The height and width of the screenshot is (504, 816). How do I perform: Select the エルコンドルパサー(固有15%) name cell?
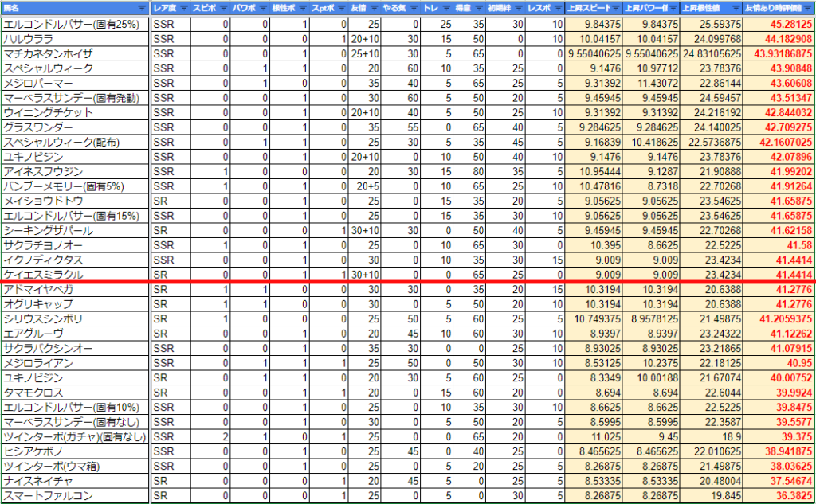[76, 215]
